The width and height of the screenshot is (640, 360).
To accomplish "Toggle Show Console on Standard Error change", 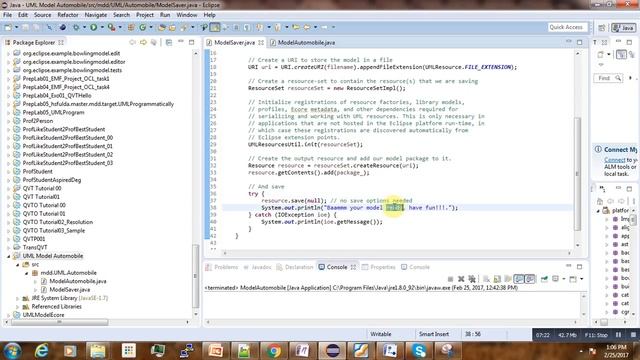I will coord(530,279).
